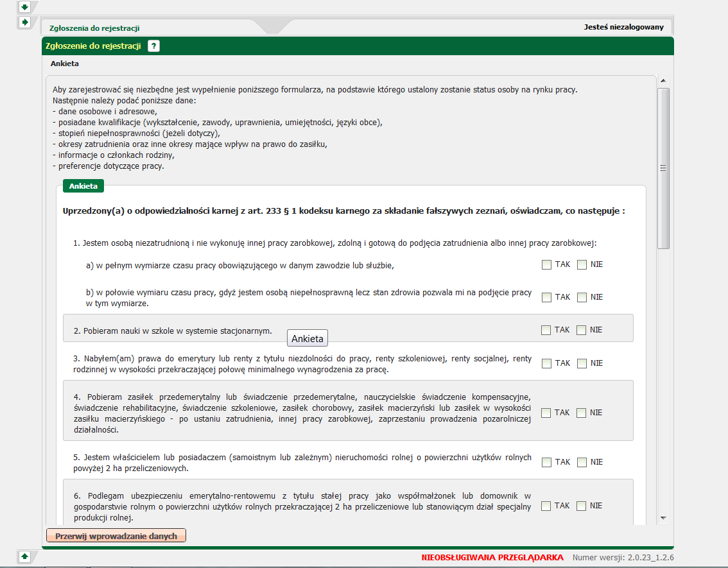Open the help question mark icon
728x568 pixels.
(153, 46)
